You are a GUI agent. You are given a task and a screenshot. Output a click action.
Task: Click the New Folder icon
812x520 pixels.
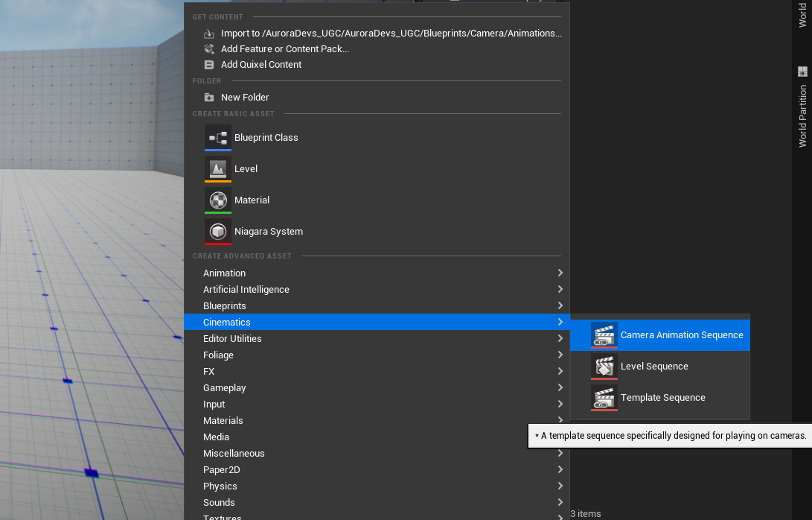(x=209, y=98)
